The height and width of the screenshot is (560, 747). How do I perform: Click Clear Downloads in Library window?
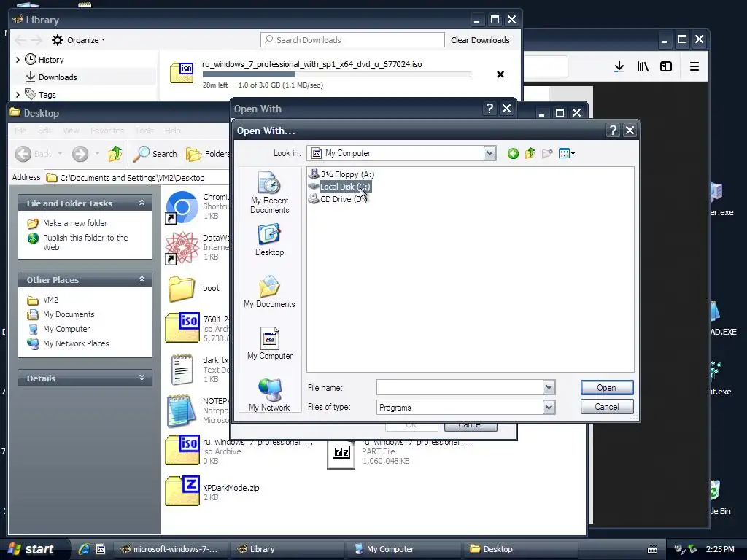click(480, 40)
